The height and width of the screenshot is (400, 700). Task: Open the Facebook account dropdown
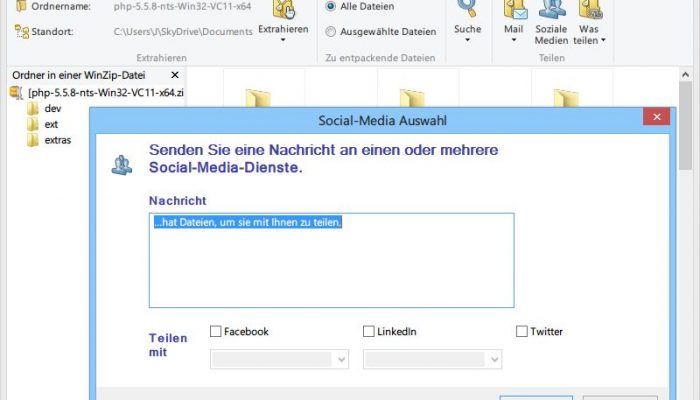pyautogui.click(x=279, y=359)
